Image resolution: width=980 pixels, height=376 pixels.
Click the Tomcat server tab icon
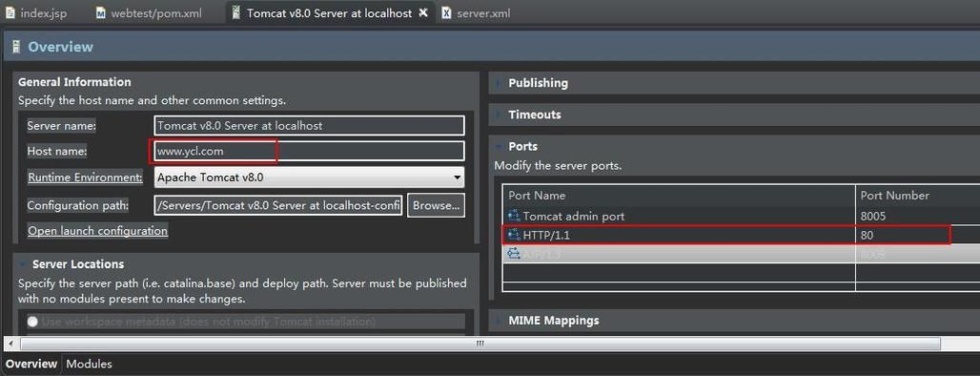tap(235, 12)
